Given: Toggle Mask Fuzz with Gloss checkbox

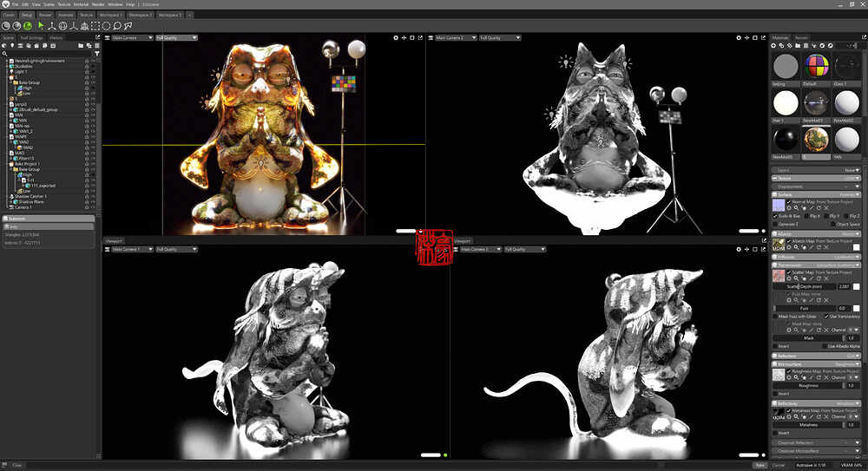Looking at the screenshot, I should pos(775,317).
